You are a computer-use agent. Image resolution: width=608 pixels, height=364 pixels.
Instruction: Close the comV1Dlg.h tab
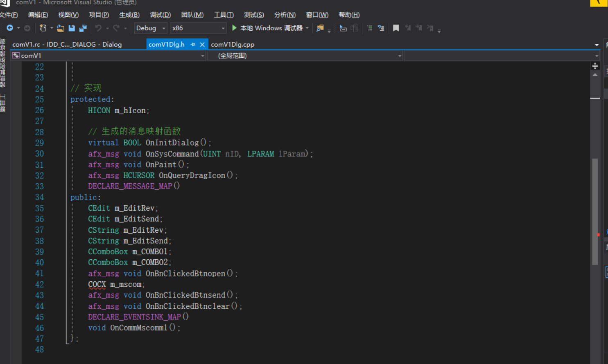202,44
